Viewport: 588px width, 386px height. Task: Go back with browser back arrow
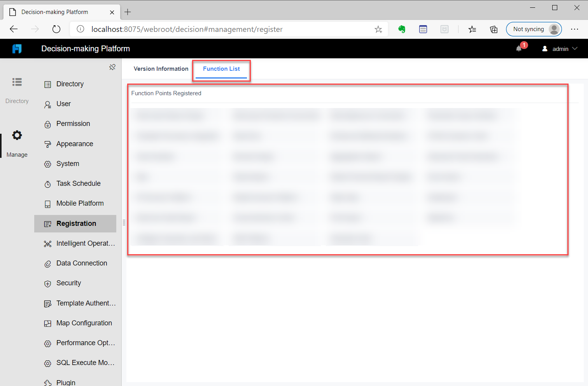14,29
